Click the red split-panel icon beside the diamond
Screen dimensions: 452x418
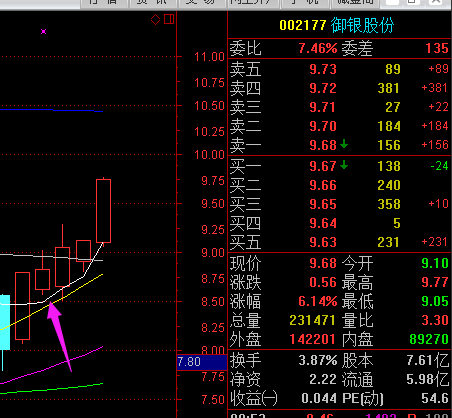click(x=169, y=19)
